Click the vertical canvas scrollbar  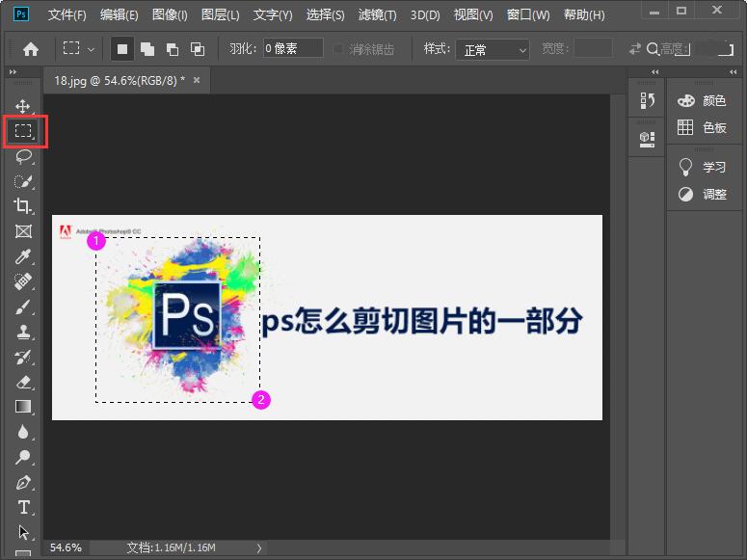[x=618, y=316]
